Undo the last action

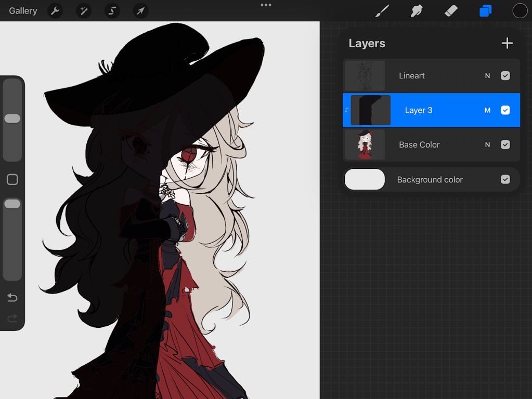point(12,297)
